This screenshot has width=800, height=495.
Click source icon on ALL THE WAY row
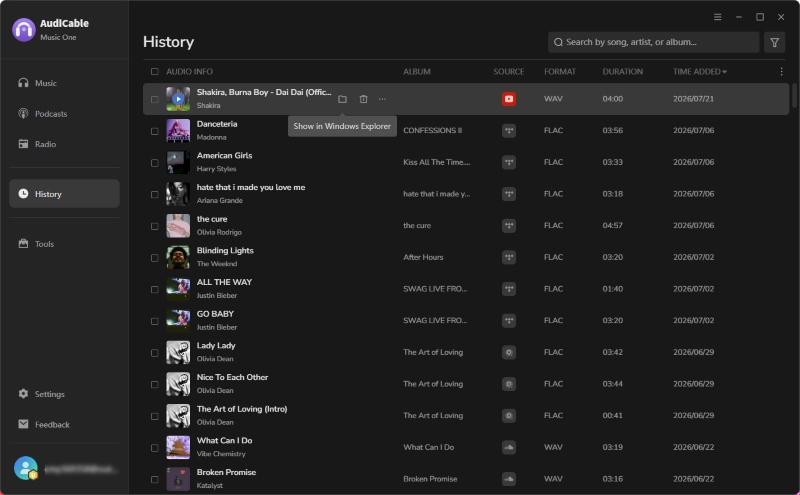pyautogui.click(x=509, y=289)
